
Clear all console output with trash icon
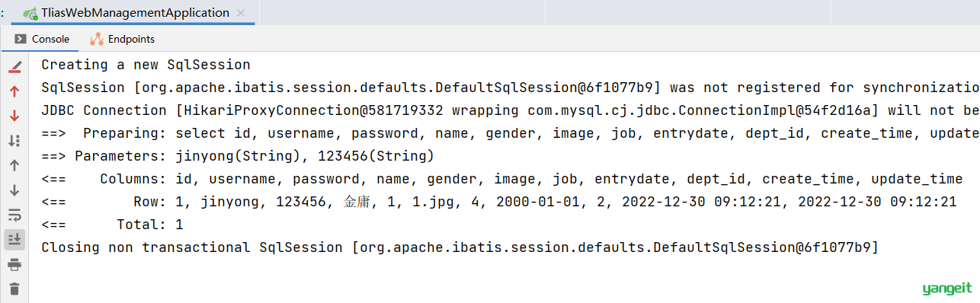click(x=14, y=289)
